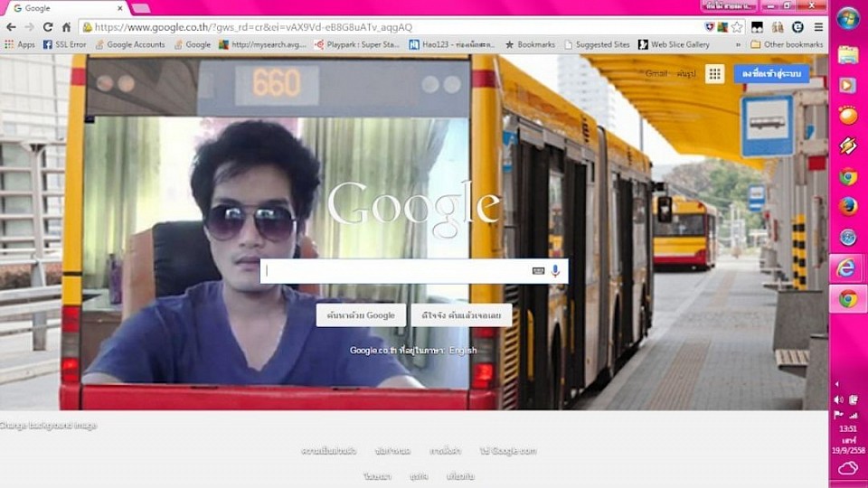Open the black mask extension icon
The height and width of the screenshot is (488, 868).
(757, 27)
